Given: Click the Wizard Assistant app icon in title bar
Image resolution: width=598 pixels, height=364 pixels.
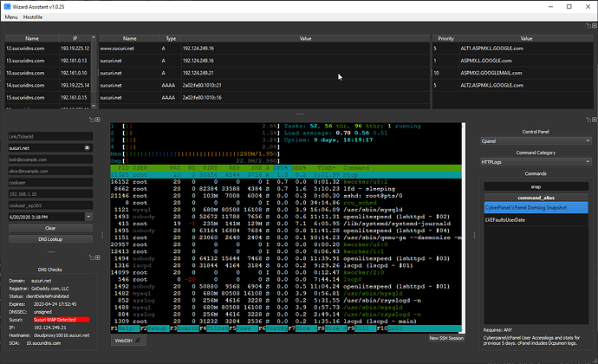Looking at the screenshot, I should (x=7, y=6).
